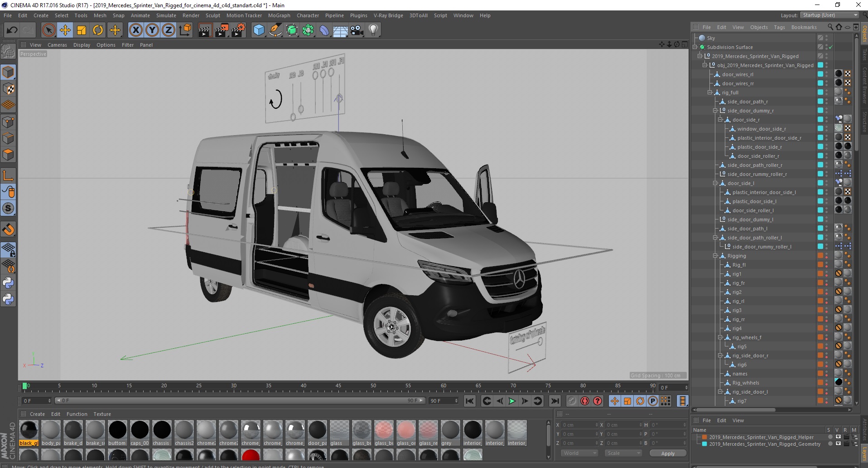Switch to Texture mode icon
This screenshot has height=468, width=868.
pyautogui.click(x=8, y=89)
